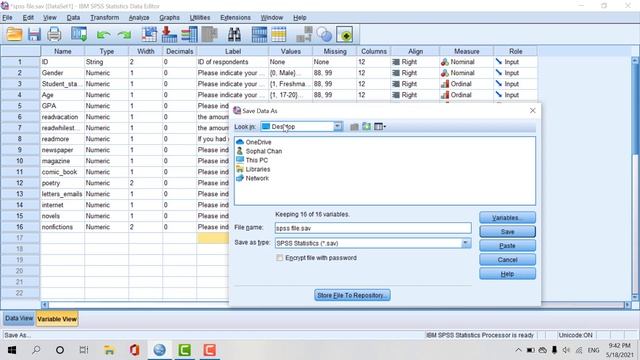Open the Analyze menu
Viewport: 640px width, 360px height.
coord(139,18)
